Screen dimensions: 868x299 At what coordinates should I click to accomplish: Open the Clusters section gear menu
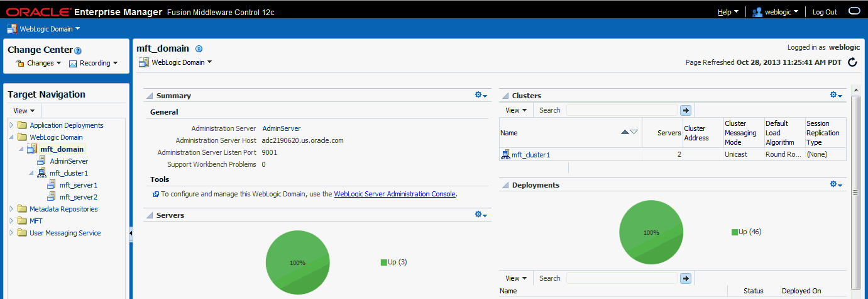[x=836, y=95]
